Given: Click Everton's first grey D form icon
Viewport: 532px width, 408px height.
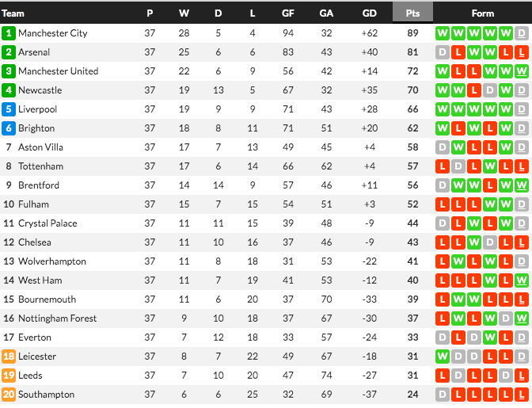Looking at the screenshot, I should (x=443, y=337).
